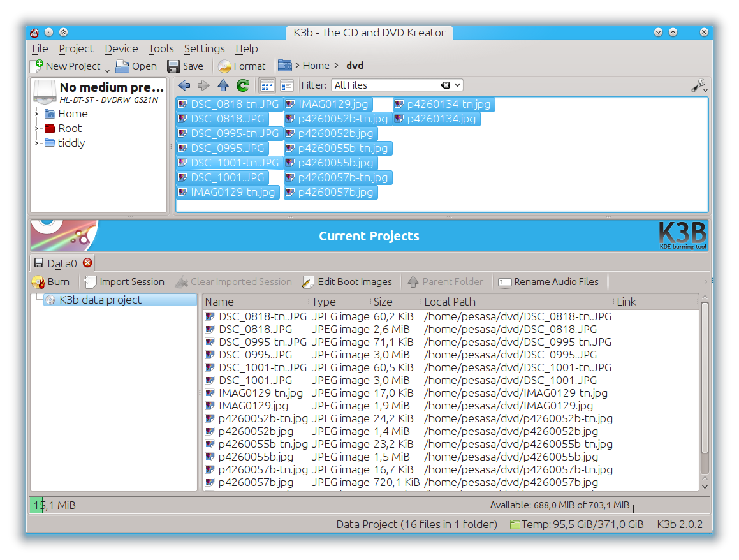Open the Project menu

pos(77,48)
